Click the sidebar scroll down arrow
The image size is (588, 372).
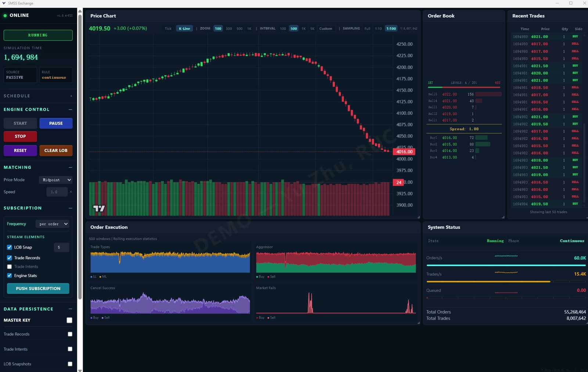point(80,370)
